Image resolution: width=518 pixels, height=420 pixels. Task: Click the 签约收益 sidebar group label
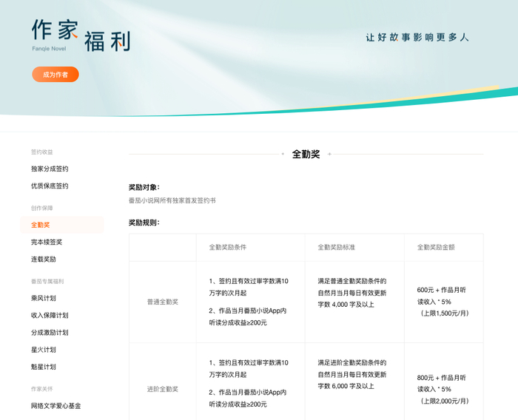42,152
